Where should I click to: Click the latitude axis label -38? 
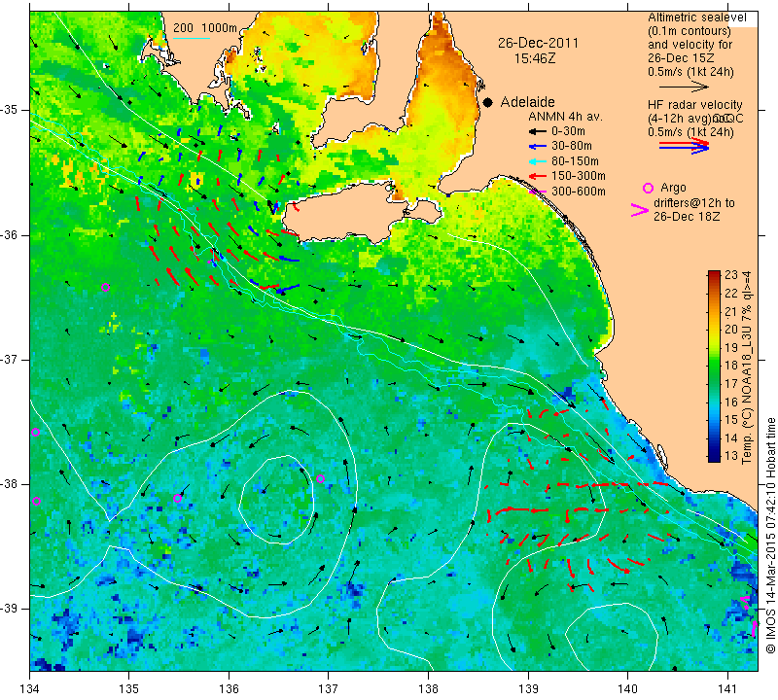tap(9, 484)
